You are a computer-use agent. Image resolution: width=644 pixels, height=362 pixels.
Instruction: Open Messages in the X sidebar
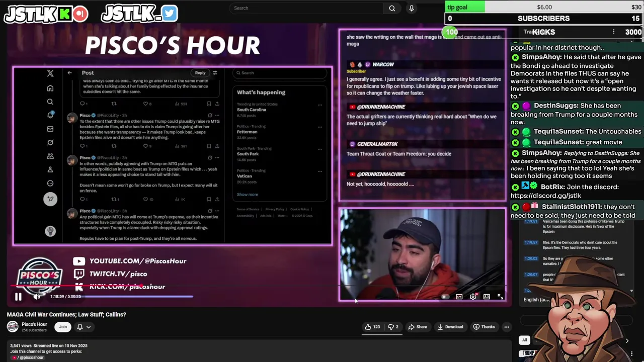coord(50,129)
